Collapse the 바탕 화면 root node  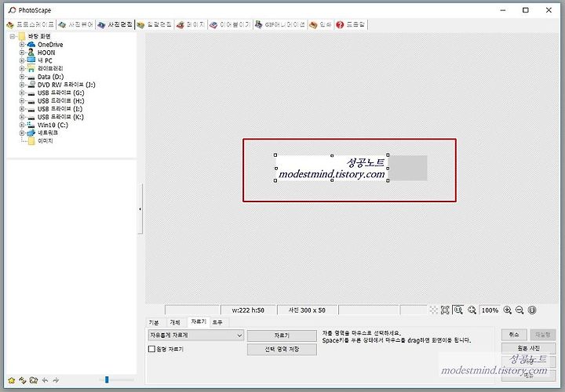click(x=13, y=36)
